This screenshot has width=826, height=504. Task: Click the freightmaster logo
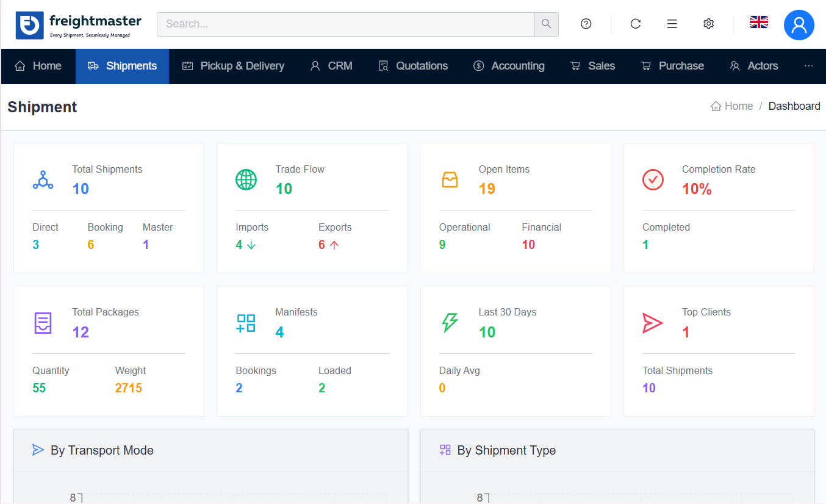click(x=79, y=25)
